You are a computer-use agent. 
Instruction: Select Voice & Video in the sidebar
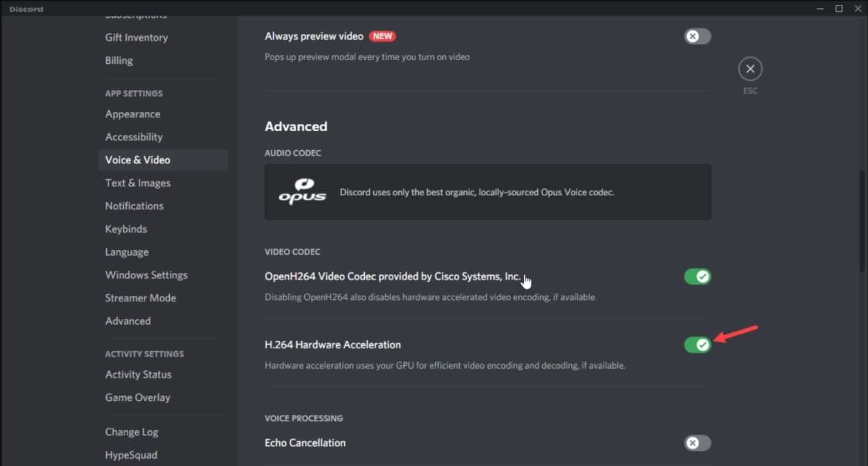pos(138,160)
